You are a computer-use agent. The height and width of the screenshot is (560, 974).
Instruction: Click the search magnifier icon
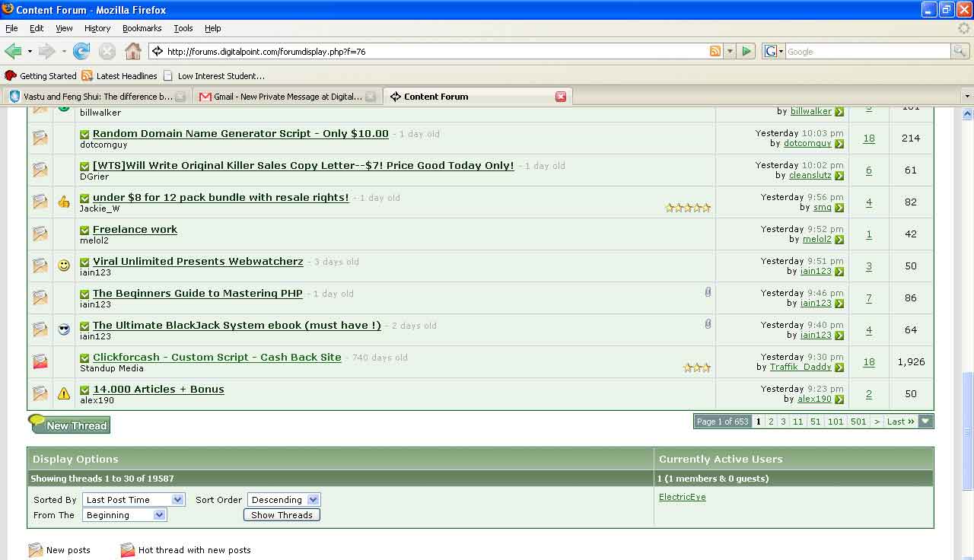point(960,51)
